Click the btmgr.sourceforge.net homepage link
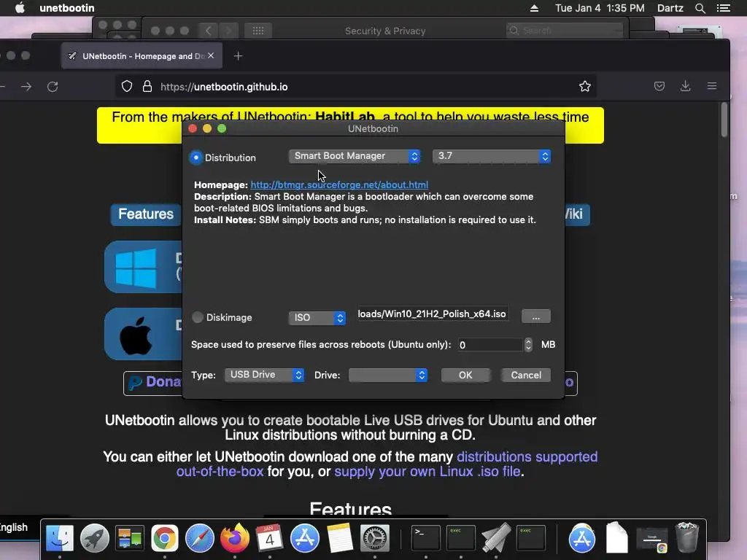The height and width of the screenshot is (560, 747). 339,184
